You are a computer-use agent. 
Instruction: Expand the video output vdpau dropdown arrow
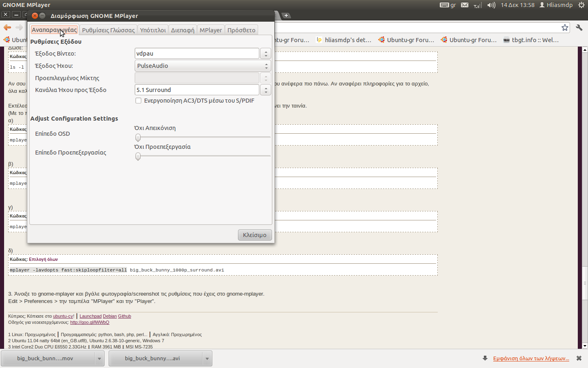[266, 54]
